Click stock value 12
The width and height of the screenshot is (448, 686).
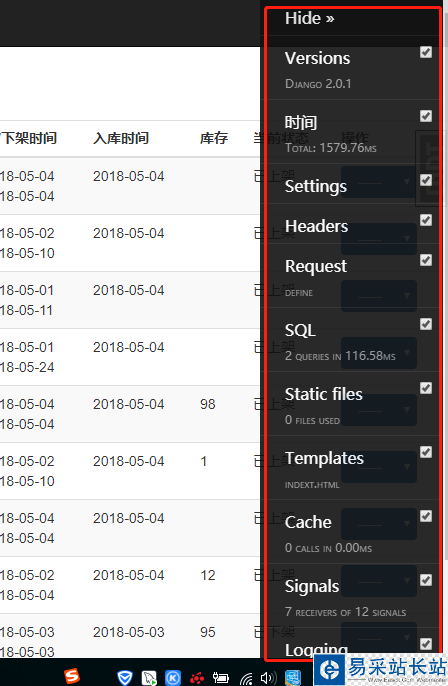point(208,575)
